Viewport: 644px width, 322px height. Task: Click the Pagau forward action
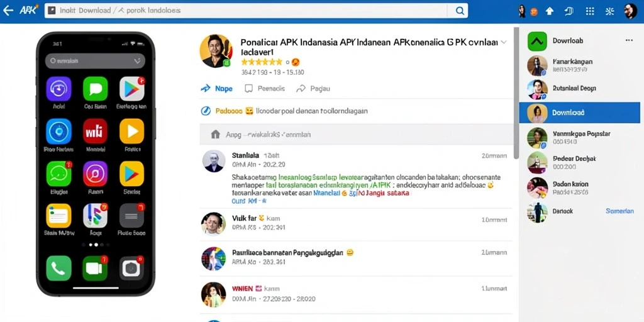[x=313, y=88]
